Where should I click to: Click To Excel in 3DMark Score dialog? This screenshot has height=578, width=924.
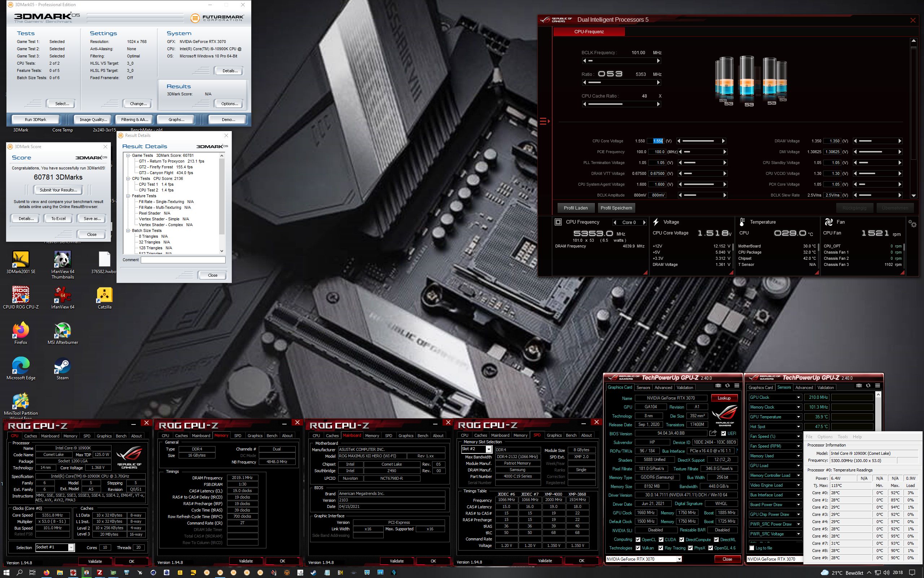click(x=58, y=219)
